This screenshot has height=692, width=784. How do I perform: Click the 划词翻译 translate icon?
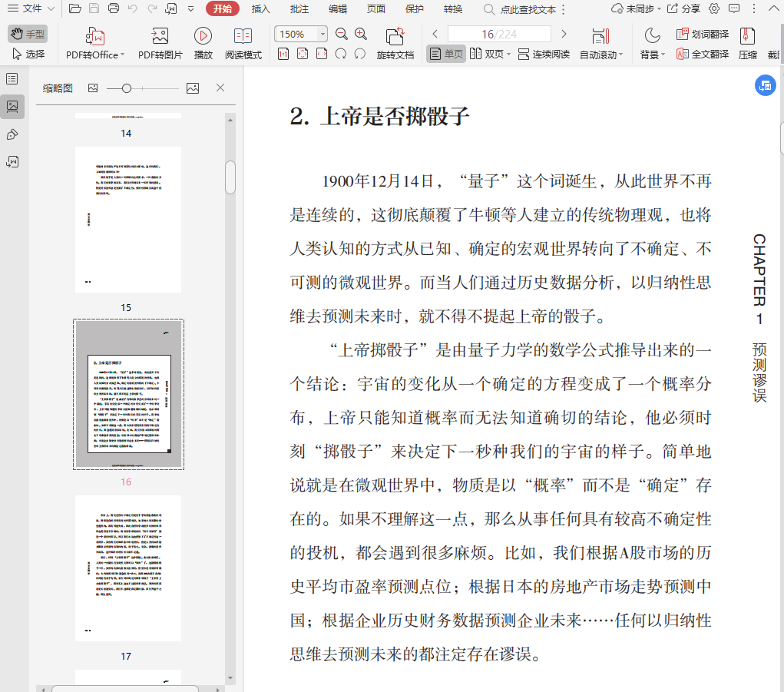pos(703,34)
